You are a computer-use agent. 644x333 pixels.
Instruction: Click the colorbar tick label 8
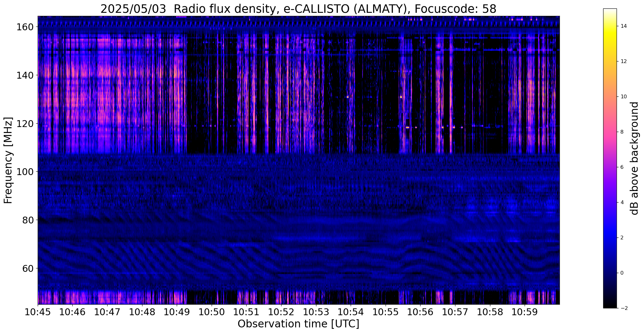coord(622,132)
